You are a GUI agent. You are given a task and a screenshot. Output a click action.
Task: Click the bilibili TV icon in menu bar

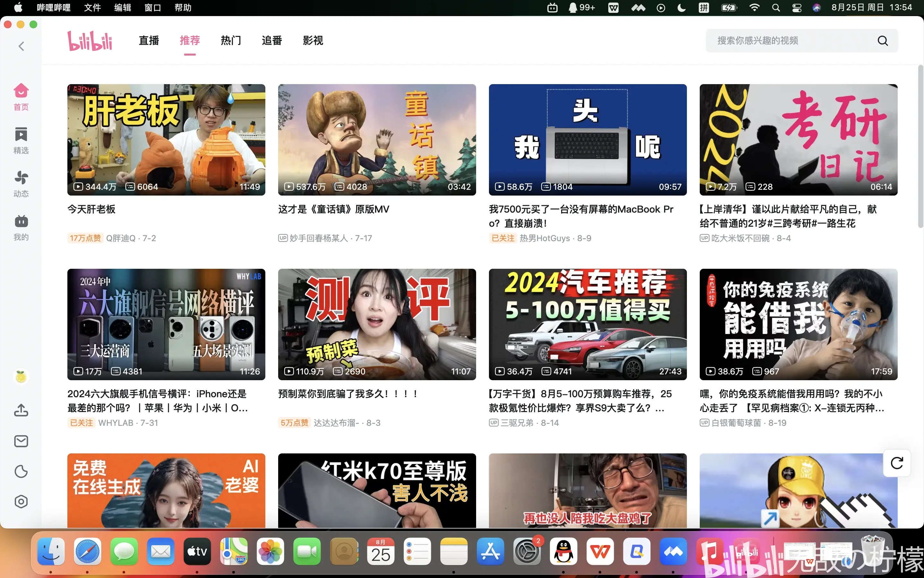(552, 8)
